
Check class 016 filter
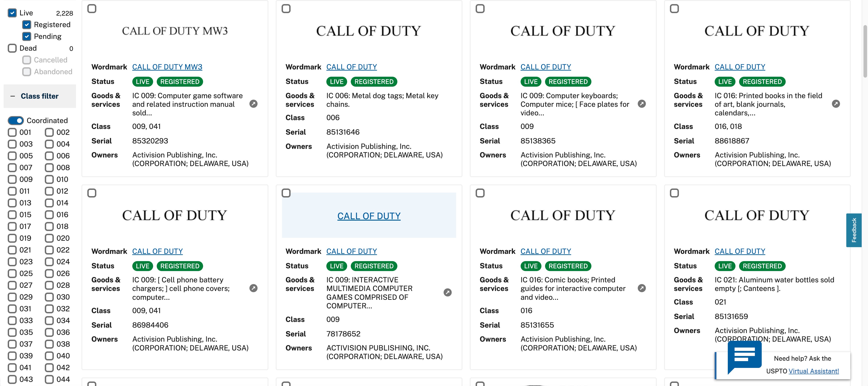(49, 215)
